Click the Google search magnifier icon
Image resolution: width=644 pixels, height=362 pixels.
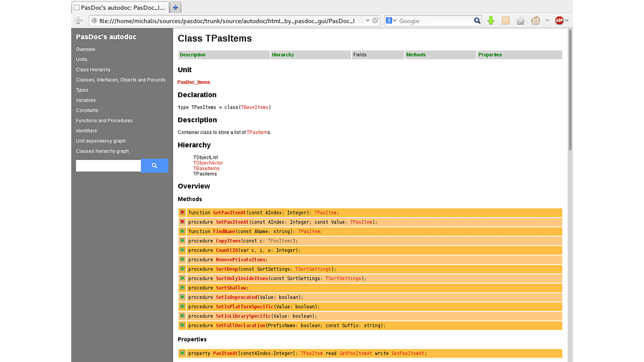(477, 21)
